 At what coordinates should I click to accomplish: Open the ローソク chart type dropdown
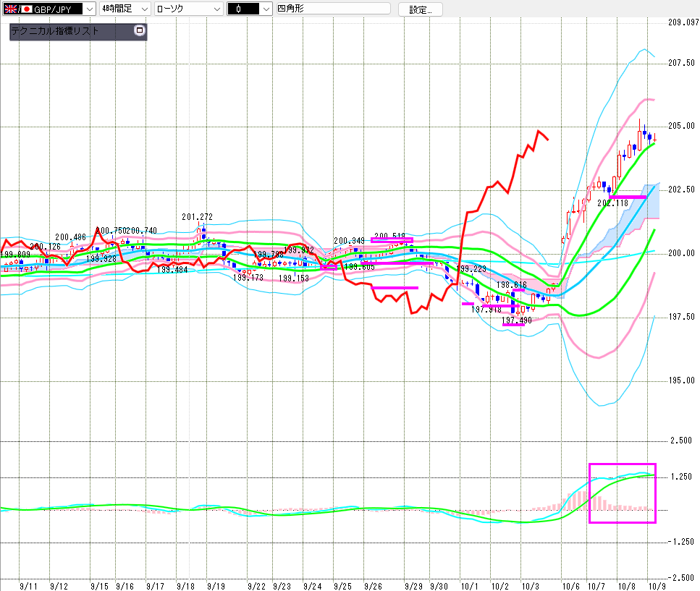(216, 9)
